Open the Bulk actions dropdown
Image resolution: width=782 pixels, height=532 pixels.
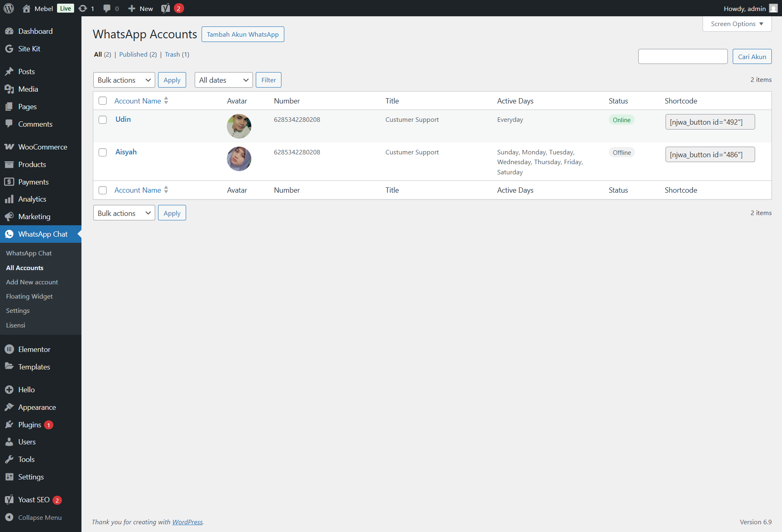click(124, 80)
